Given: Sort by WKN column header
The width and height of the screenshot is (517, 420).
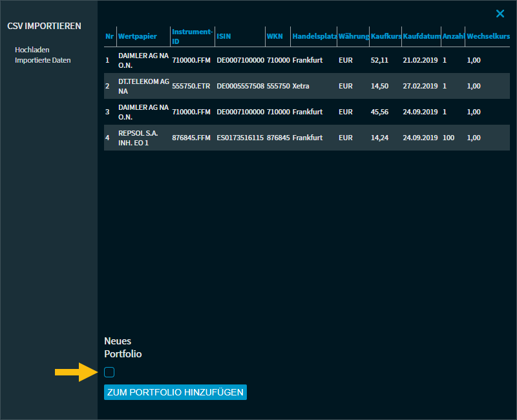Looking at the screenshot, I should 275,36.
